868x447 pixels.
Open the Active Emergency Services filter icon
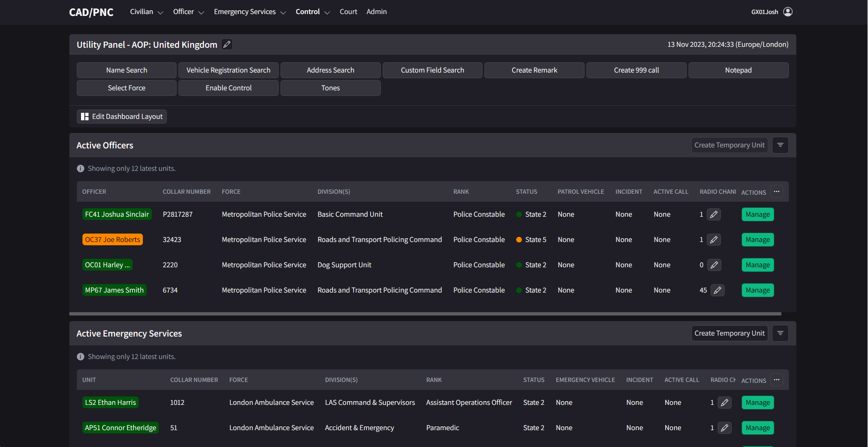click(780, 333)
